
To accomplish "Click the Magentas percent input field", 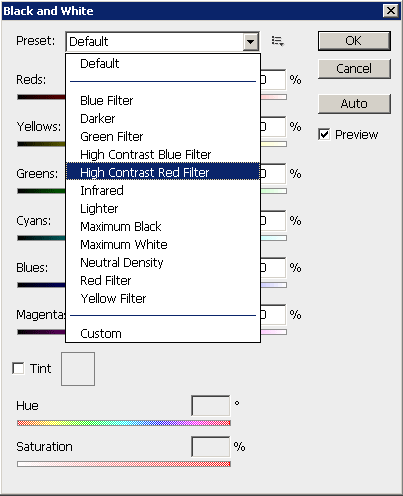I will point(273,315).
